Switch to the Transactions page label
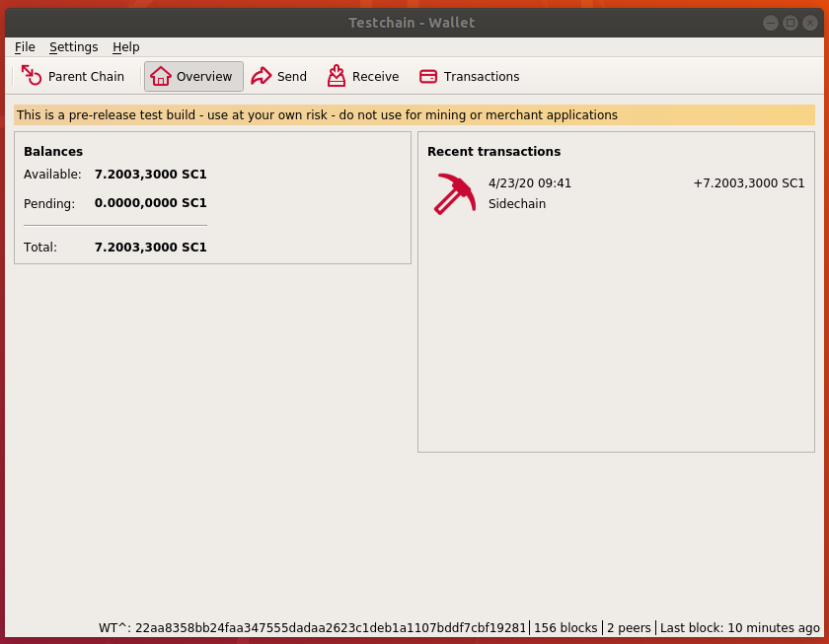The width and height of the screenshot is (829, 644). pyautogui.click(x=482, y=77)
